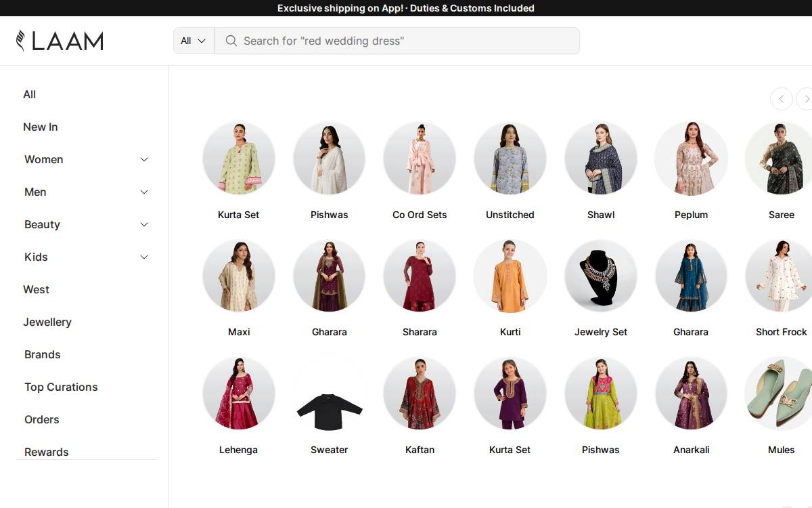Image resolution: width=812 pixels, height=508 pixels.
Task: Open the Co Ord Sets thumbnail
Action: click(x=420, y=158)
